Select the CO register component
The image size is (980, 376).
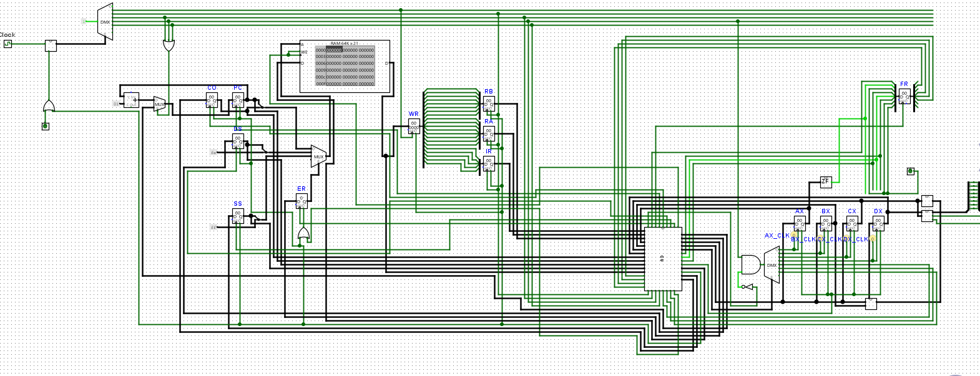212,100
